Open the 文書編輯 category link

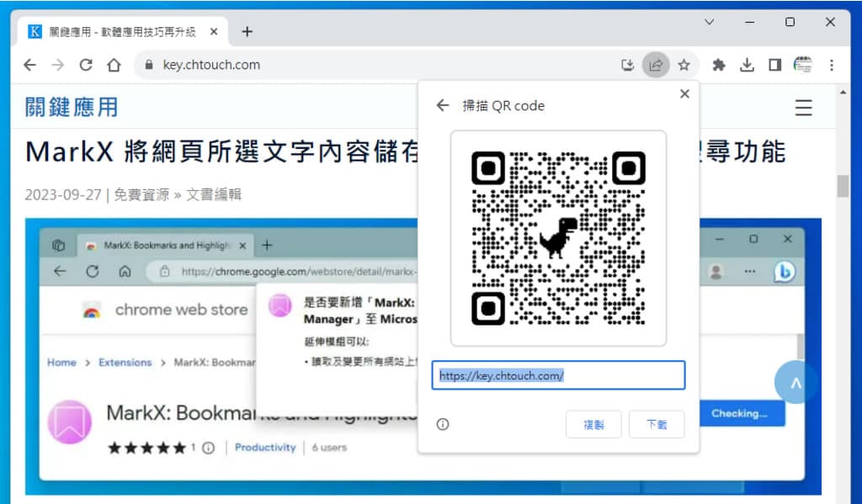[x=213, y=194]
